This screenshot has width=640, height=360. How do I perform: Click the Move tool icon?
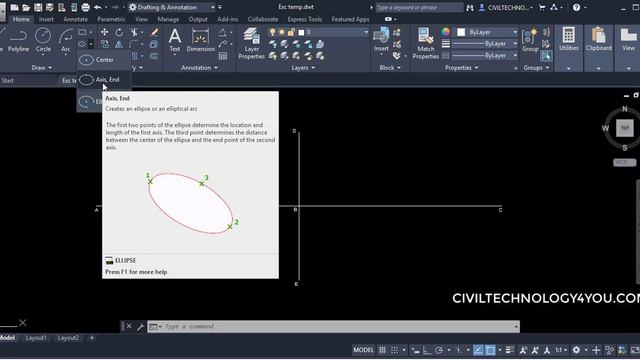pos(104,32)
